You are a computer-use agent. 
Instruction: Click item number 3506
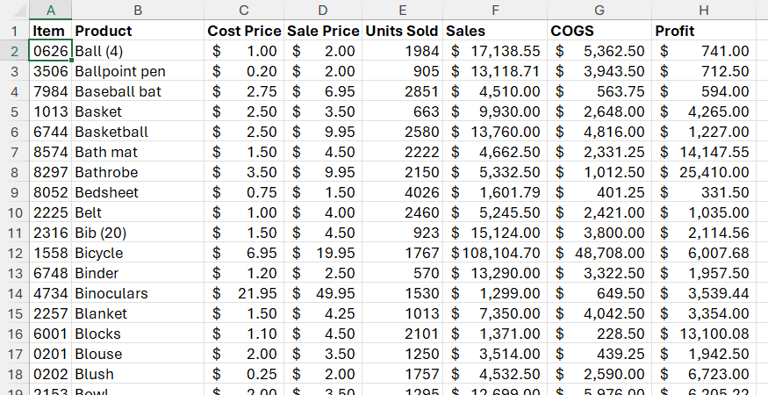point(50,71)
